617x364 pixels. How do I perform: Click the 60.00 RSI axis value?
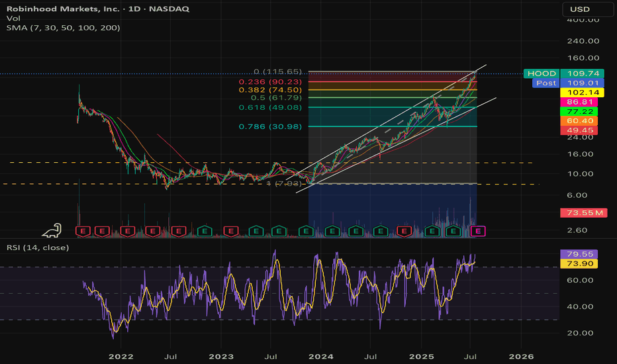[580, 280]
